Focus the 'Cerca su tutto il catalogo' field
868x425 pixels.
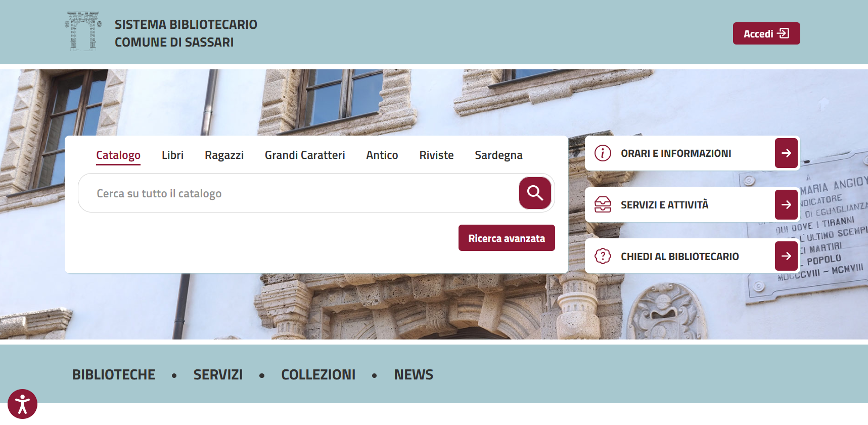[298, 193]
